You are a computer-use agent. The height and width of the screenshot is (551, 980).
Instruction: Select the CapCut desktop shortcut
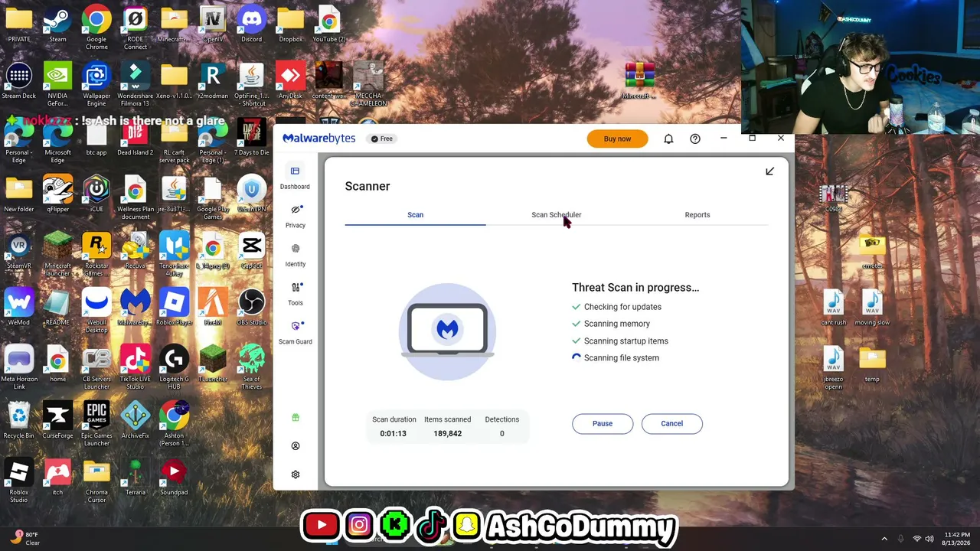tap(251, 252)
